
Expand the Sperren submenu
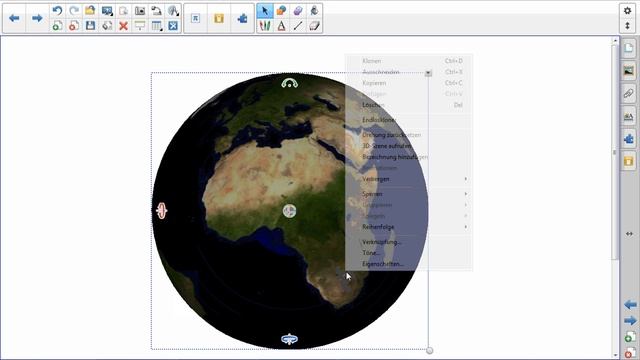click(409, 194)
